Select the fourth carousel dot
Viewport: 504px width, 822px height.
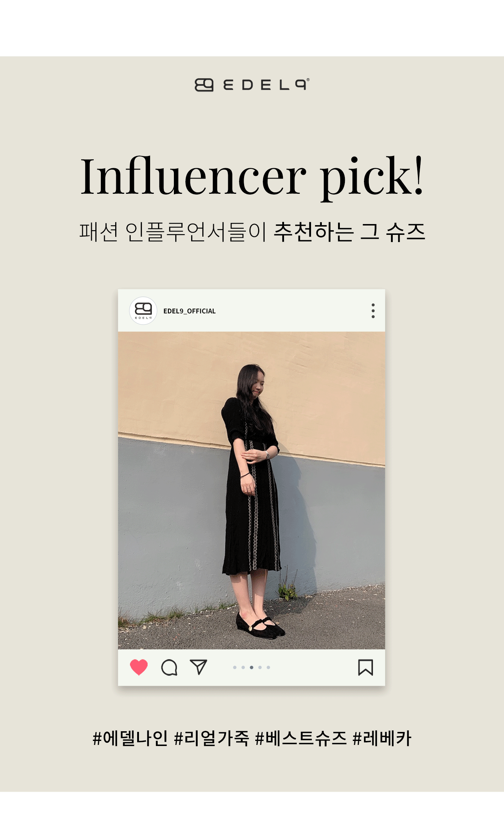coord(260,667)
